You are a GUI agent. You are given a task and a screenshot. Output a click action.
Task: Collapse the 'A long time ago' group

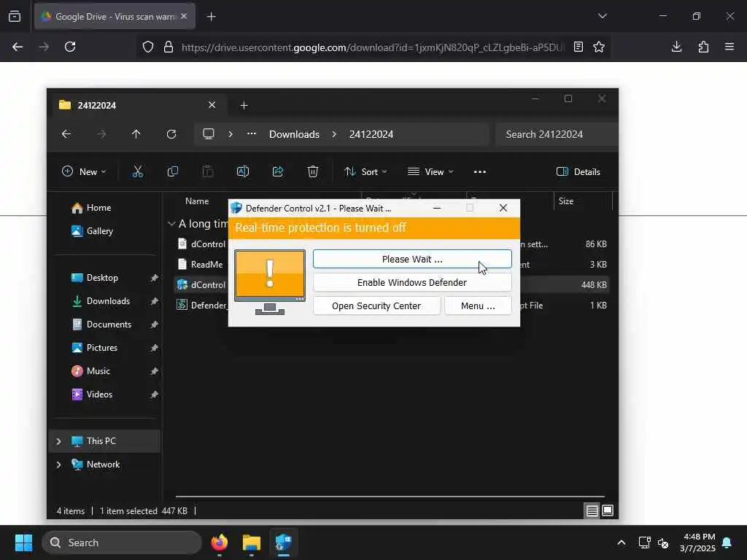tap(171, 223)
